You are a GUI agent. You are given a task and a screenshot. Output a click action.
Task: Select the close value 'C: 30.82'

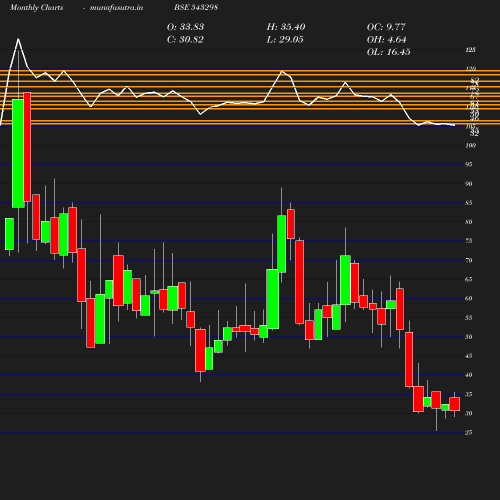[x=185, y=40]
